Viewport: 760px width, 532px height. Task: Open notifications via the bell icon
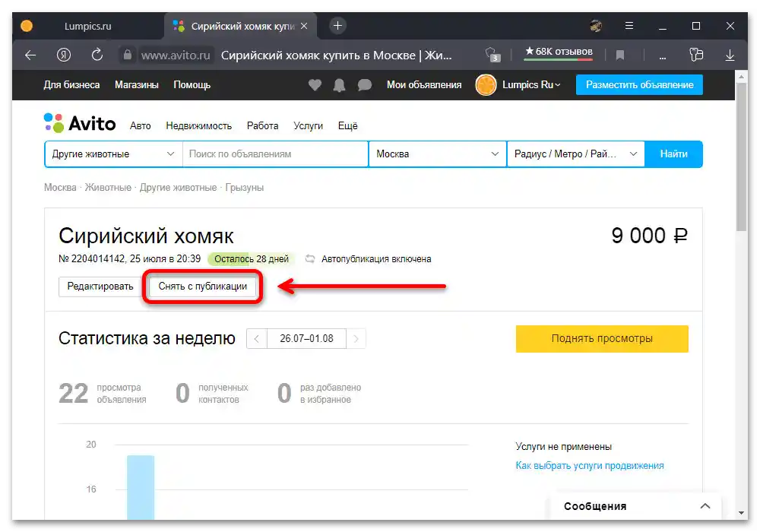pyautogui.click(x=340, y=85)
